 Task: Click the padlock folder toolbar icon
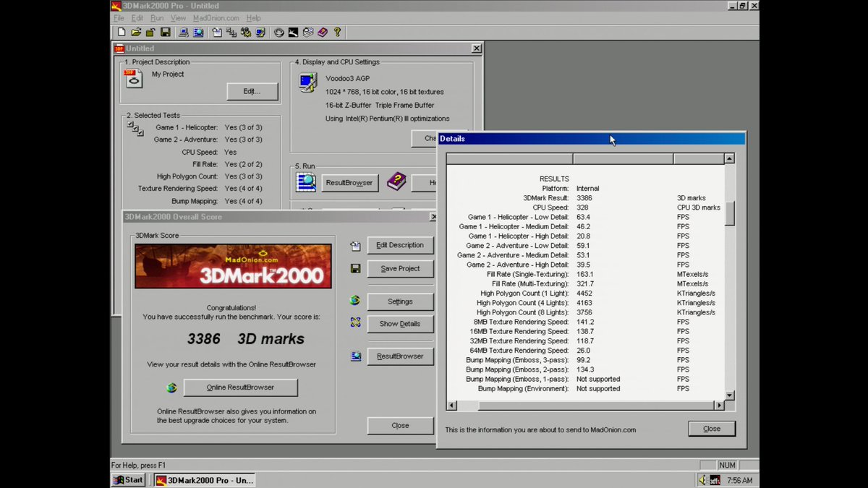150,33
